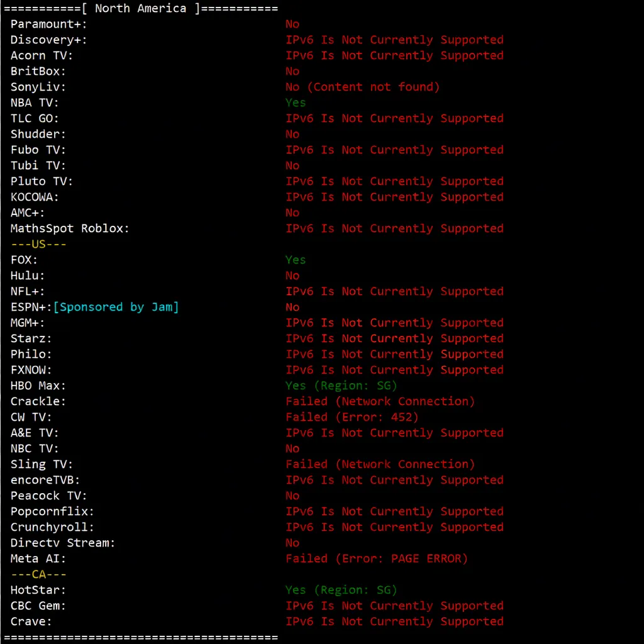The height and width of the screenshot is (644, 644).
Task: Select the SonyLiv label
Action: pyautogui.click(x=38, y=87)
